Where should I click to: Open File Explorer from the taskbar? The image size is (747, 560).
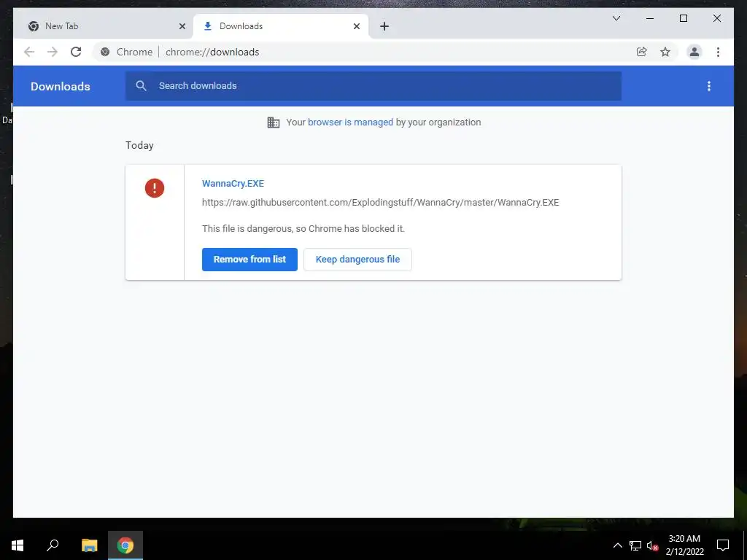[89, 545]
